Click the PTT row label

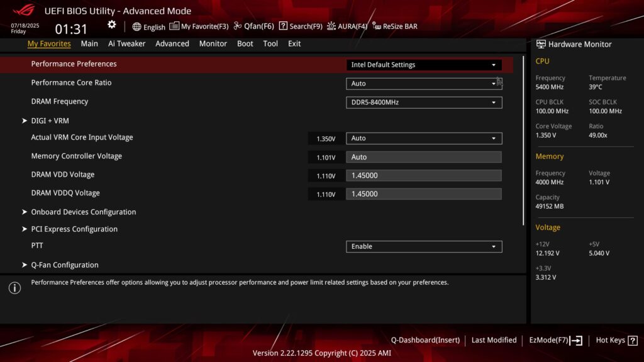tap(37, 246)
